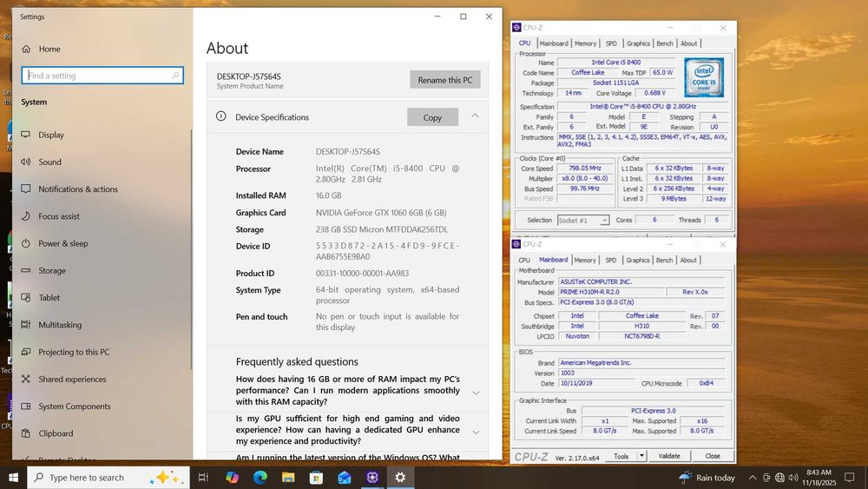The image size is (868, 489).
Task: Switch to Graphics tab in upper CPU-Z window
Action: click(638, 43)
